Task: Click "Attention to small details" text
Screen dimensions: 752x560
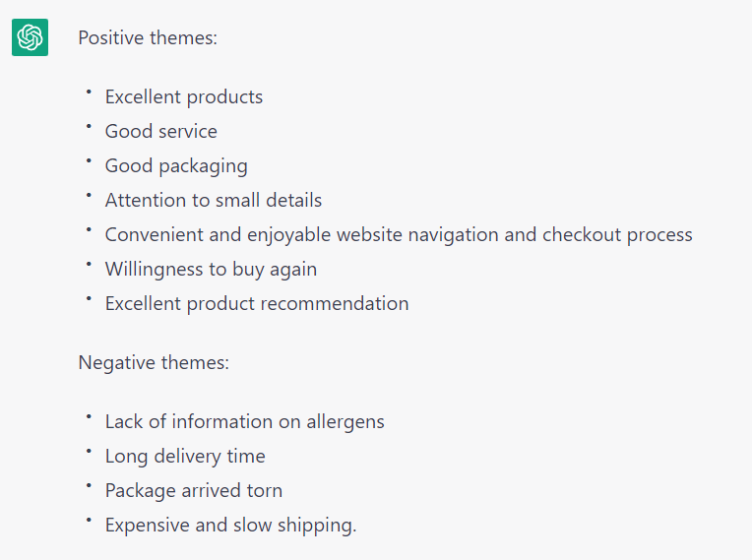Action: pyautogui.click(x=214, y=201)
